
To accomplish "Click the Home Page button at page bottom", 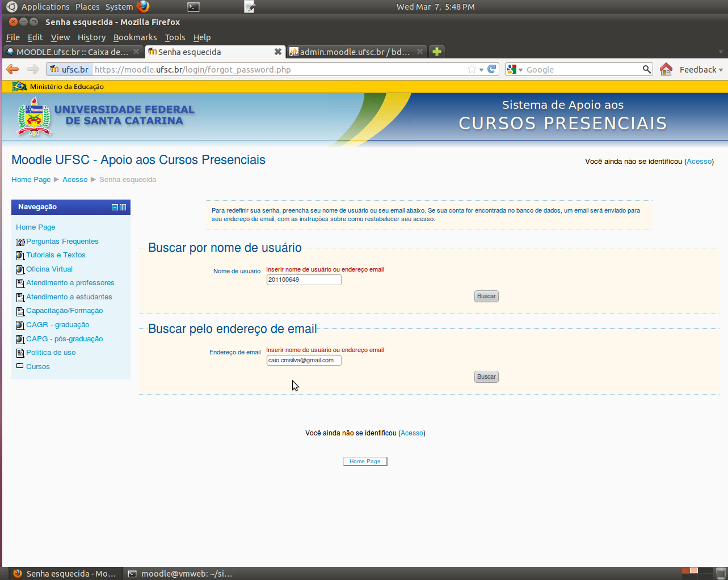I will point(365,462).
